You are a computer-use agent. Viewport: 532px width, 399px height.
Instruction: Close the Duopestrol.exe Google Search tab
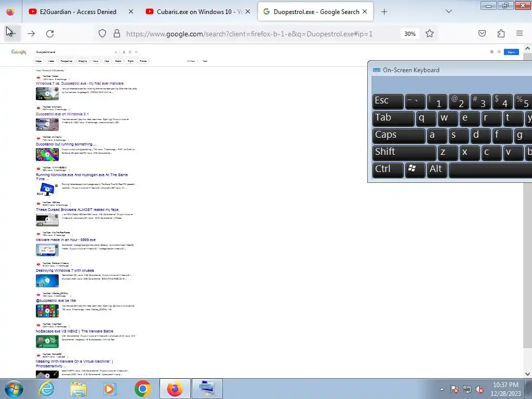tap(365, 11)
